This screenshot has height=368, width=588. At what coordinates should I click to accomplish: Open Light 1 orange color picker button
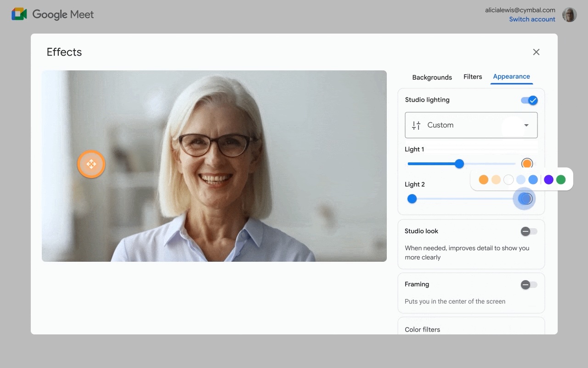tap(527, 164)
